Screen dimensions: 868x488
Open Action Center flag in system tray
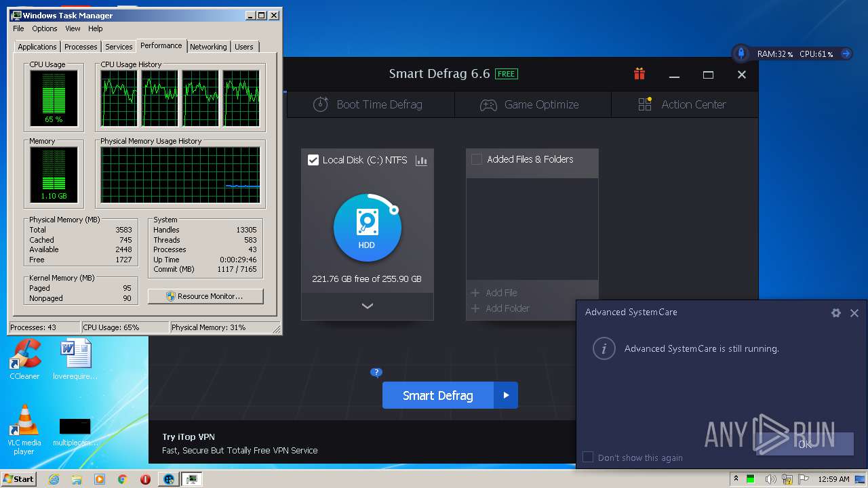click(x=804, y=479)
